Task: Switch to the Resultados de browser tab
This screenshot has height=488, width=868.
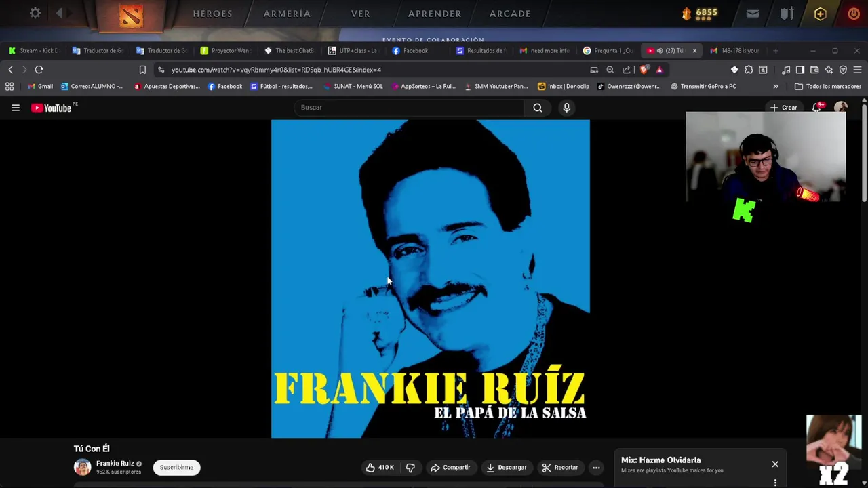Action: (x=481, y=50)
